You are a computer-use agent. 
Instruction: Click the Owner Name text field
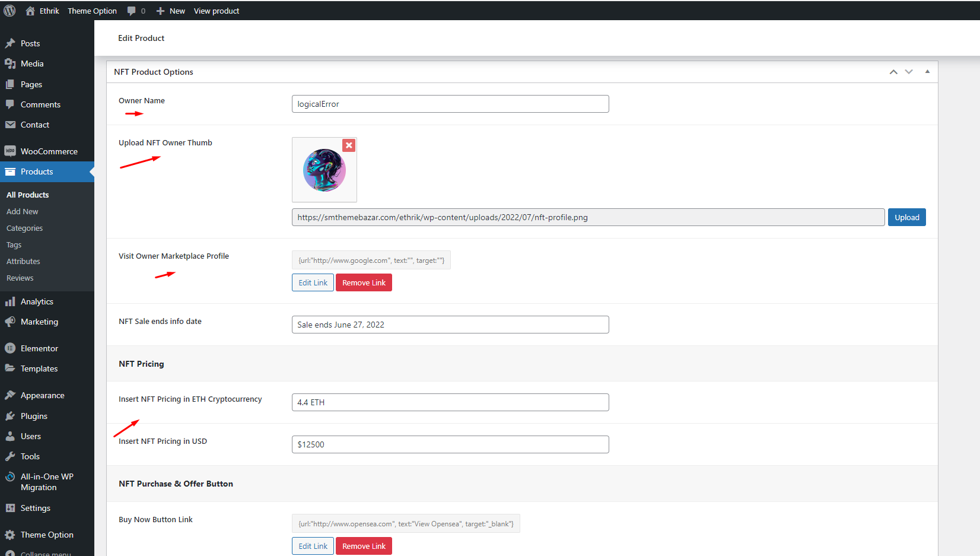[x=450, y=104]
